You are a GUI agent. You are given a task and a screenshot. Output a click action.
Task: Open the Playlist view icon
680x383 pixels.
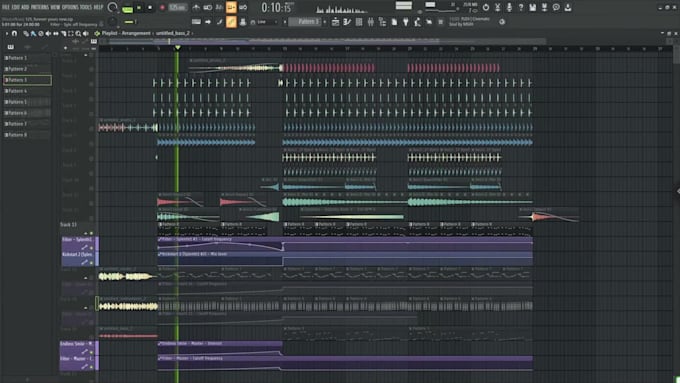click(336, 22)
